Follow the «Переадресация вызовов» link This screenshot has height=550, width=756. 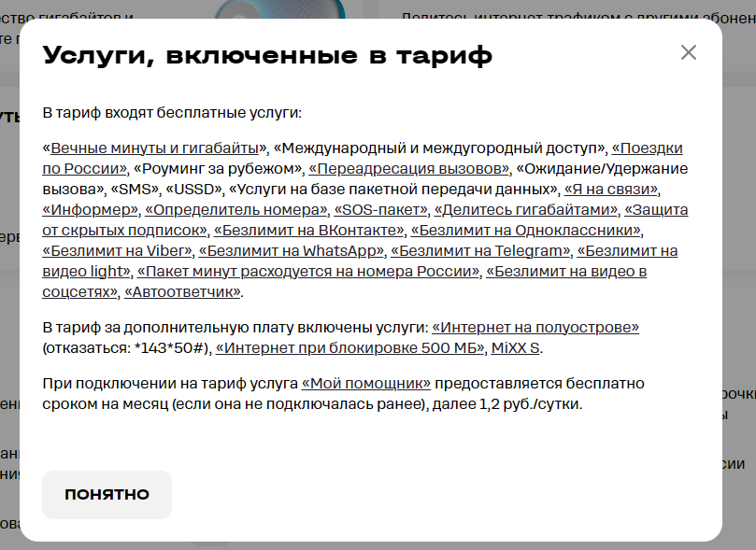pos(409,169)
